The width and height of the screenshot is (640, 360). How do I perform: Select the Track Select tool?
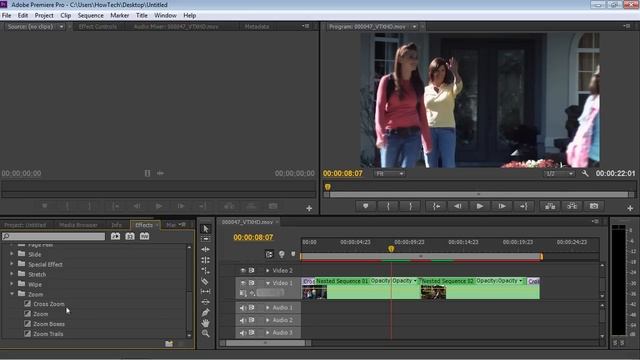(x=205, y=239)
